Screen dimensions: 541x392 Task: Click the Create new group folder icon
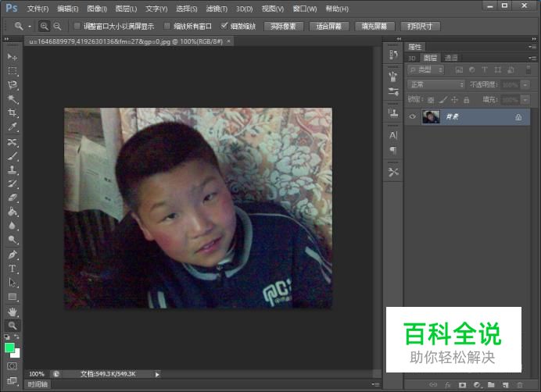(491, 385)
